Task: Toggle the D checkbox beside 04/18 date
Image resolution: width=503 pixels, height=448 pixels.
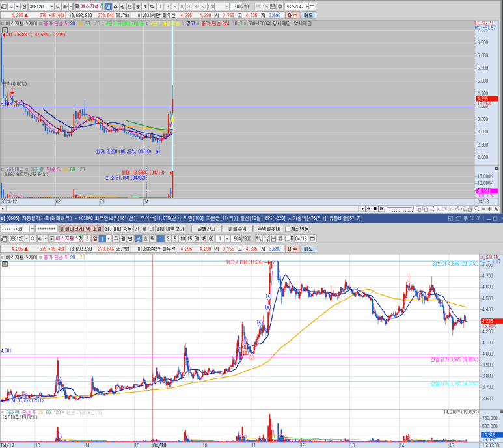Action: click(x=288, y=239)
